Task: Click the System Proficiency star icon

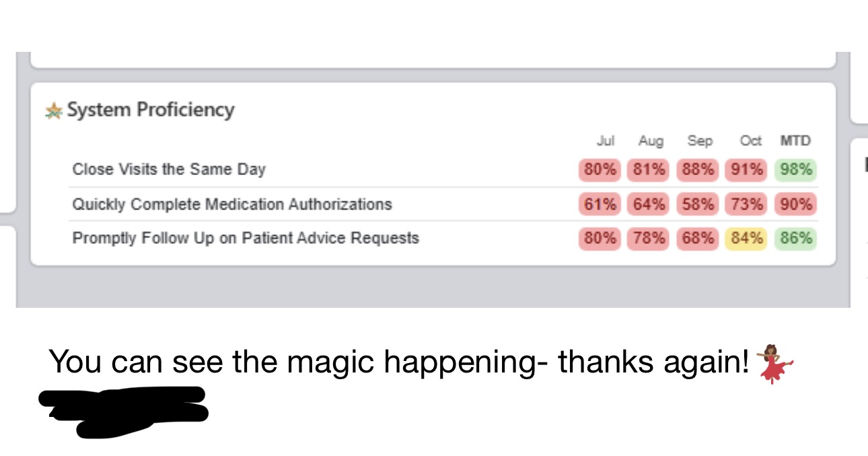Action: point(54,110)
